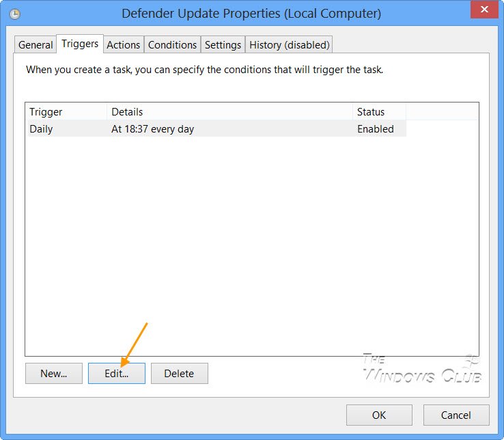The height and width of the screenshot is (440, 504).
Task: Click the Task Scheduler clock icon in title bar
Action: click(x=14, y=14)
